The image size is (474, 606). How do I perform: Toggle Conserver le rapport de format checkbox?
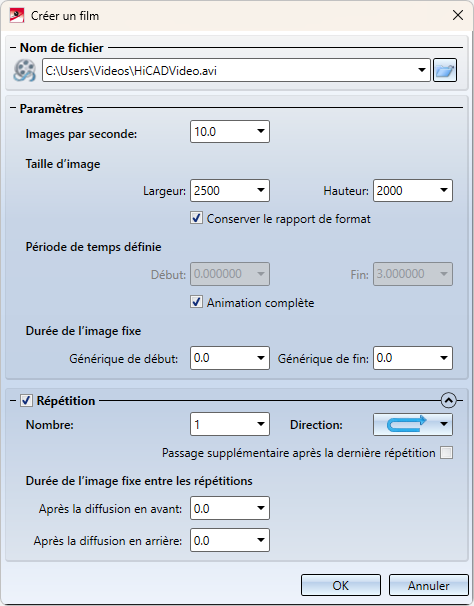click(196, 218)
